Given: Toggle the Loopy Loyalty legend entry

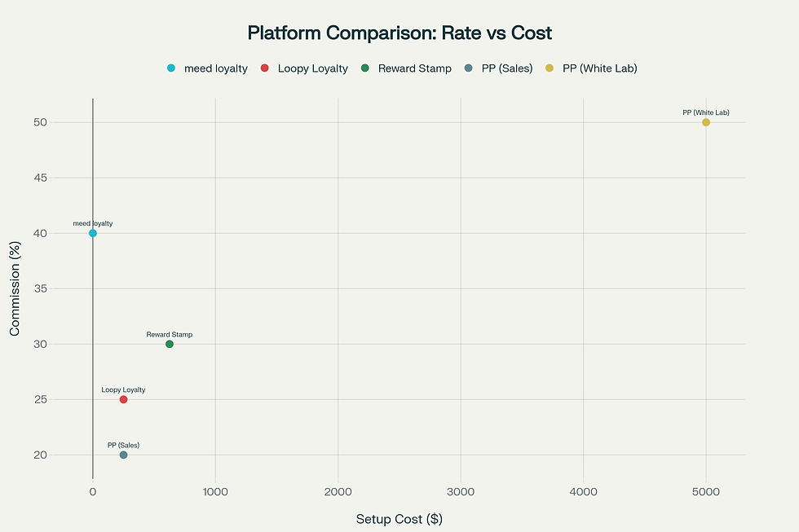Looking at the screenshot, I should 304,68.
